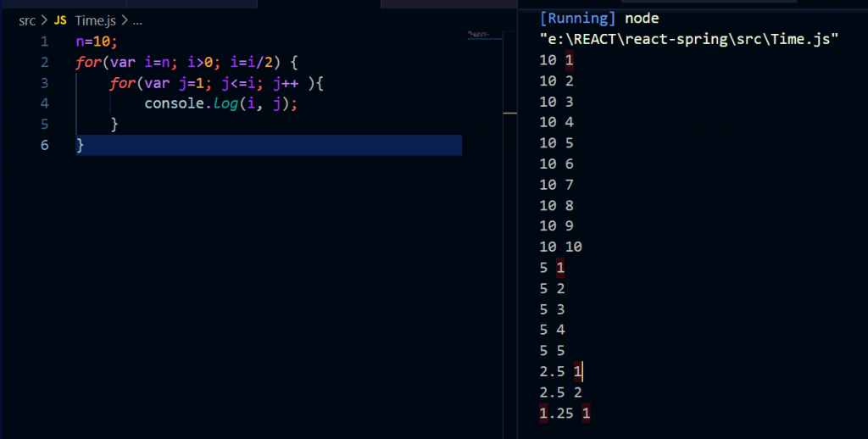
Task: Click line number 2 in the gutter
Action: coord(44,62)
